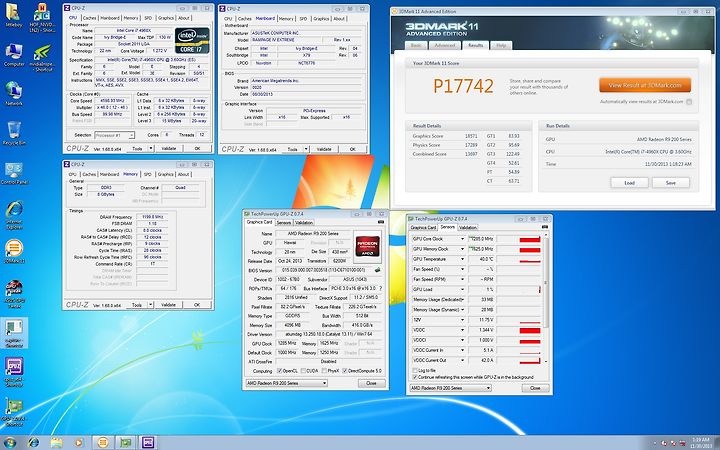Open the nvidiaInspector shortcut on desktop
720x450 pixels.
42,58
